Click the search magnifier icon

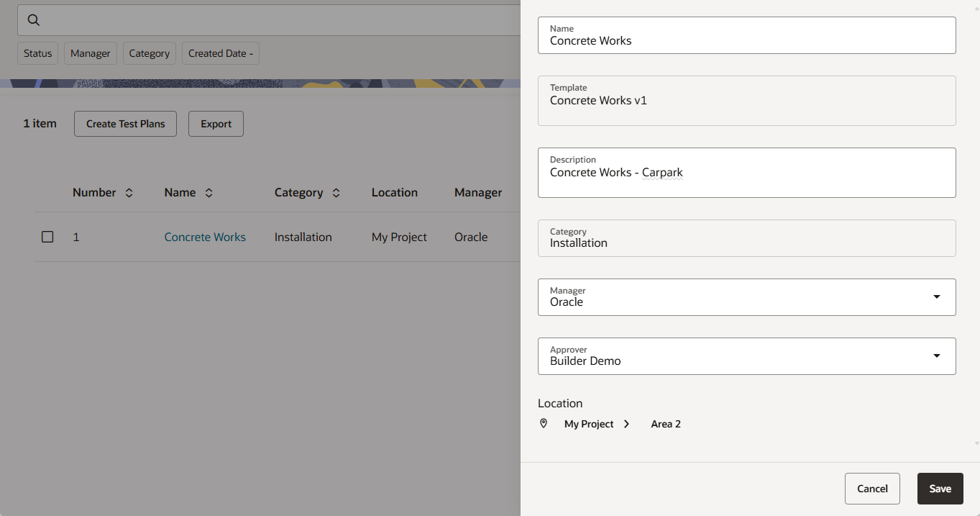[33, 20]
